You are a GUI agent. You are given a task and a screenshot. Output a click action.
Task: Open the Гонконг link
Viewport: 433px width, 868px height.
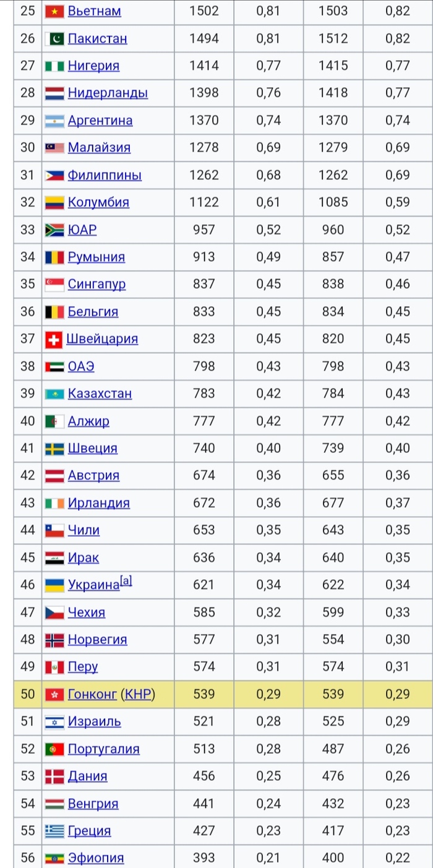point(92,694)
